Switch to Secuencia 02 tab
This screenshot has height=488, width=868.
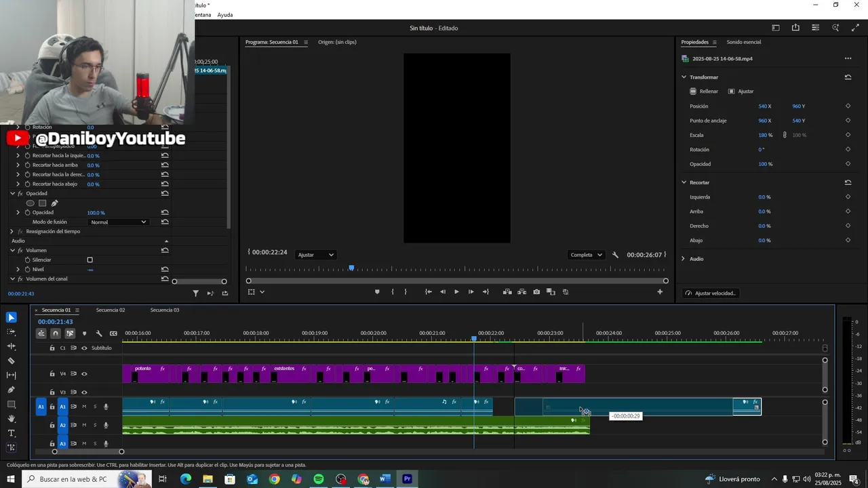tap(111, 310)
